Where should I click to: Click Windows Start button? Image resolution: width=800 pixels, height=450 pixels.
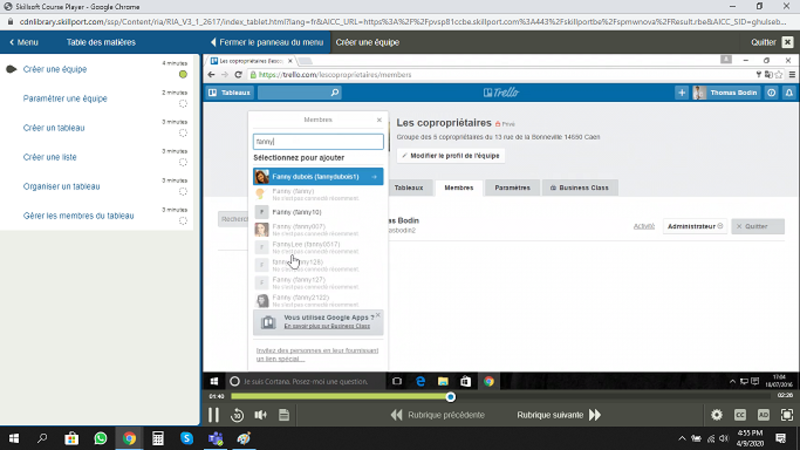(14, 438)
